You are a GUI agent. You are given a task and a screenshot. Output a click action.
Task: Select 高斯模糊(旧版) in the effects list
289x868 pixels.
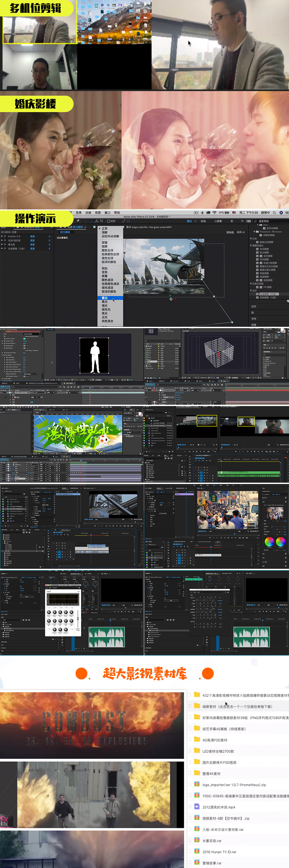pyautogui.click(x=268, y=298)
